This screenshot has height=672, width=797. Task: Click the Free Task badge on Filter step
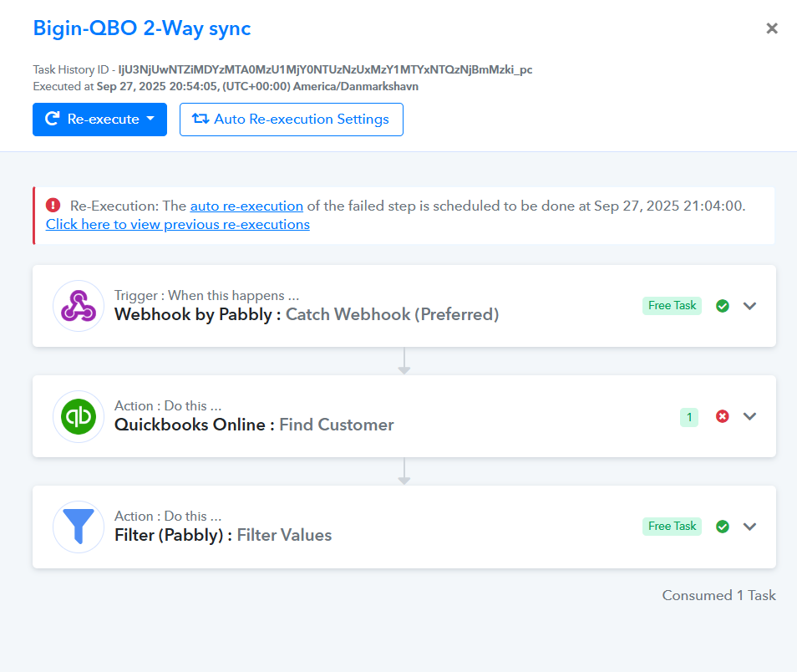coord(672,526)
